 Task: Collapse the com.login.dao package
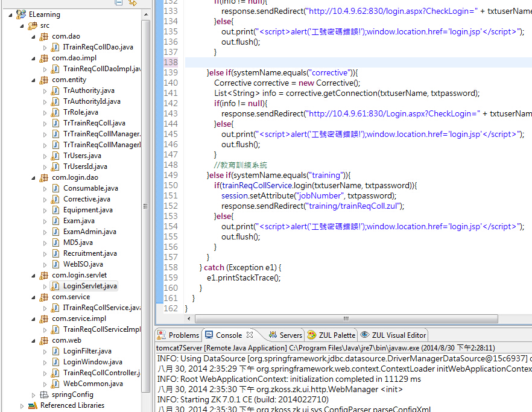pyautogui.click(x=33, y=178)
